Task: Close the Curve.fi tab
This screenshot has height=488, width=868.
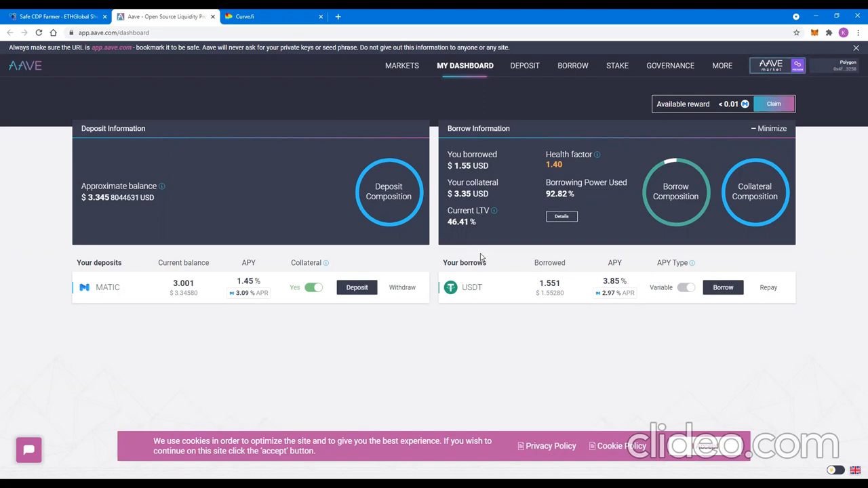Action: pos(321,16)
